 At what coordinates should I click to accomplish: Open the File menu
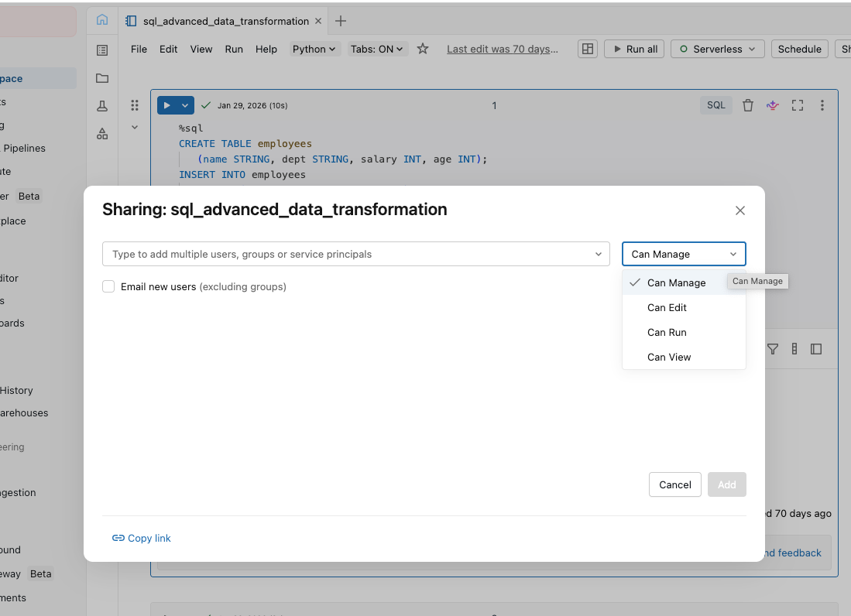click(139, 49)
